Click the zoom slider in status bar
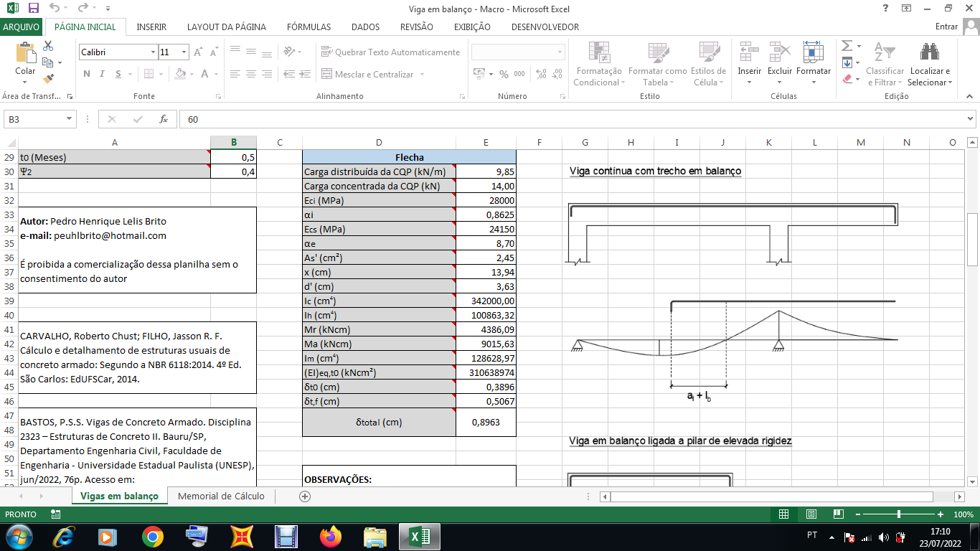Screen dimensions: 980x551 click(899, 514)
